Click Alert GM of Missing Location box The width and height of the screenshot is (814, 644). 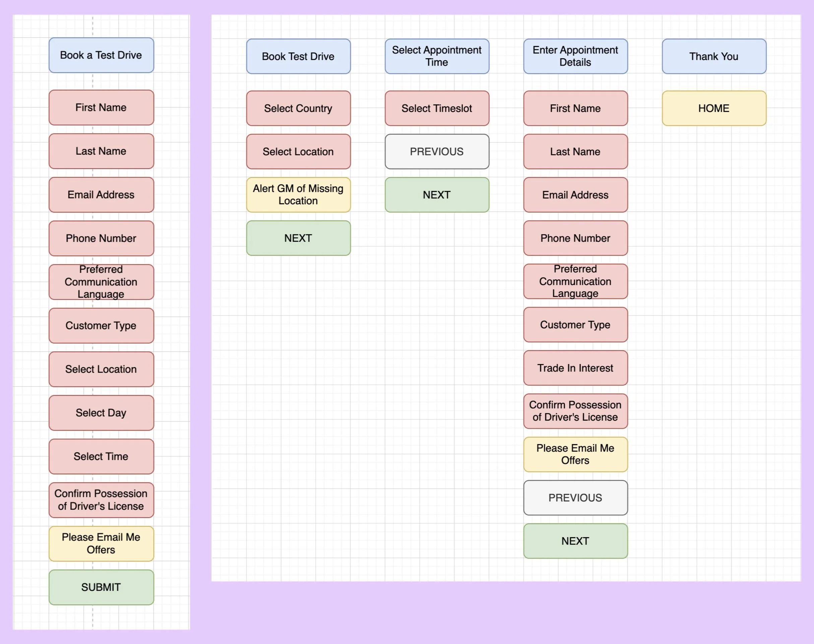click(x=298, y=195)
